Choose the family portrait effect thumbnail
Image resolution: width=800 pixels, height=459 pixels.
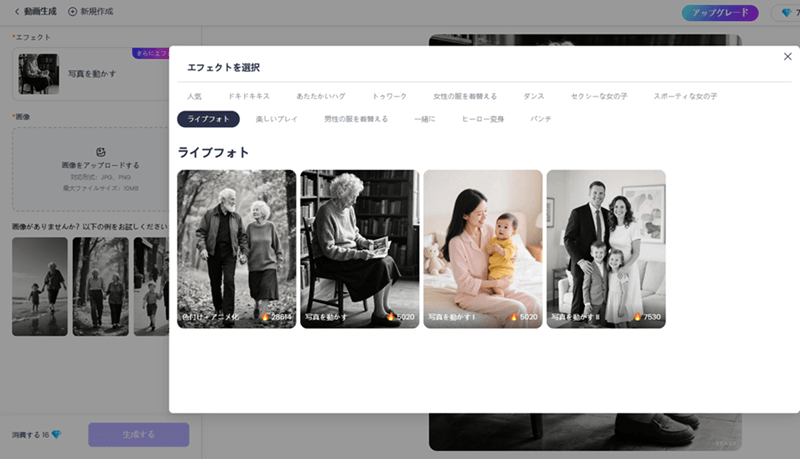tap(606, 249)
